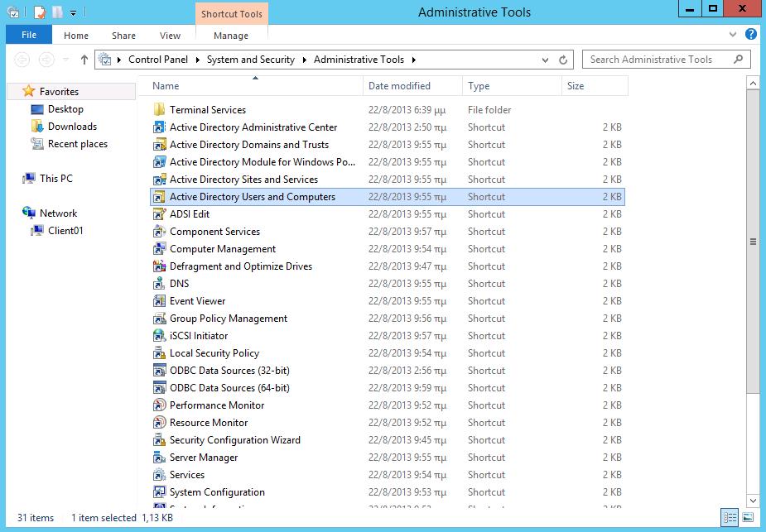Switch to the Share ribbon tab
Screen dimensions: 766x532
[123, 36]
